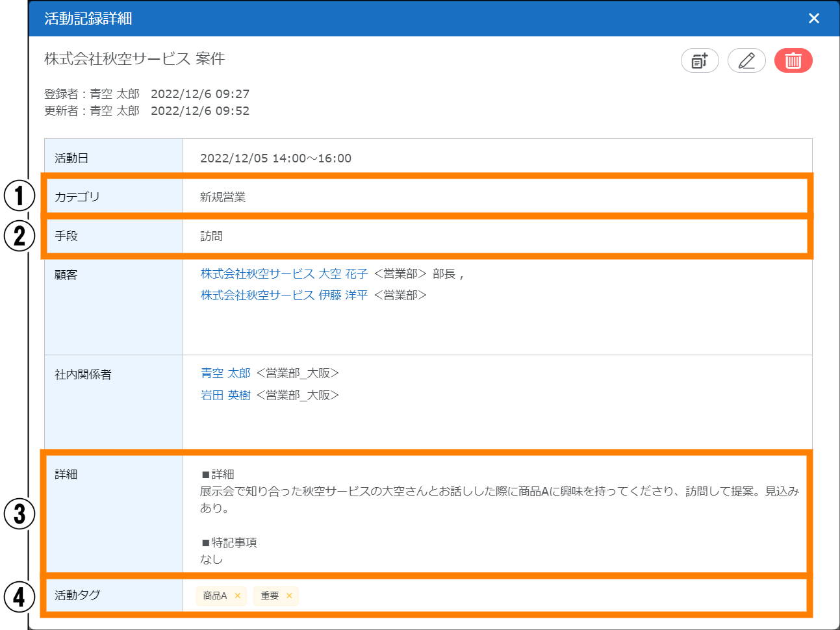Image resolution: width=840 pixels, height=630 pixels.
Task: Open customer link 株式会社秋空サービス 伊藤 洋平
Action: 284,296
